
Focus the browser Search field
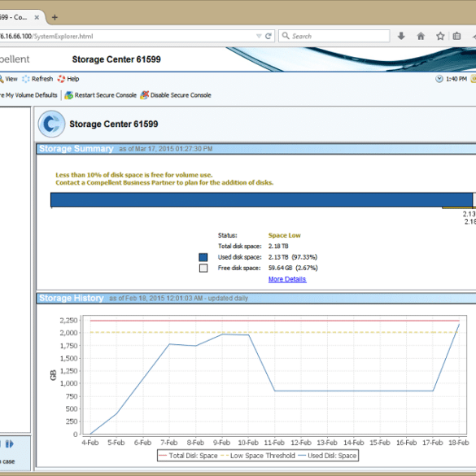pyautogui.click(x=334, y=36)
